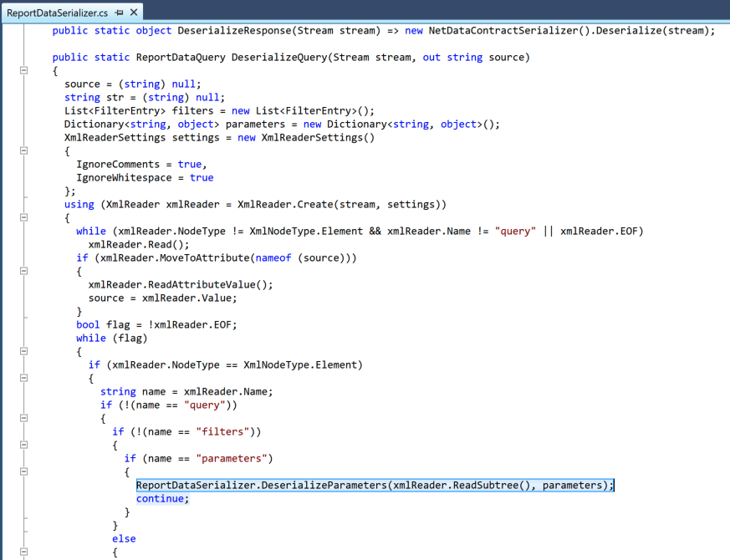The width and height of the screenshot is (730, 560).
Task: Click the "query" string in the while condition
Action: coord(515,232)
